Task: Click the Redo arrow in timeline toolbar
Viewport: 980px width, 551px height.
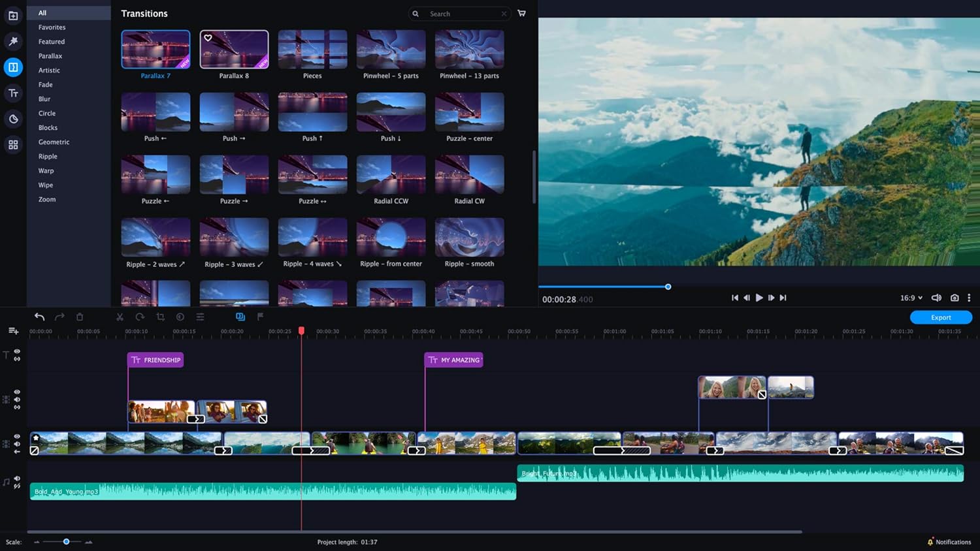Action: tap(59, 317)
